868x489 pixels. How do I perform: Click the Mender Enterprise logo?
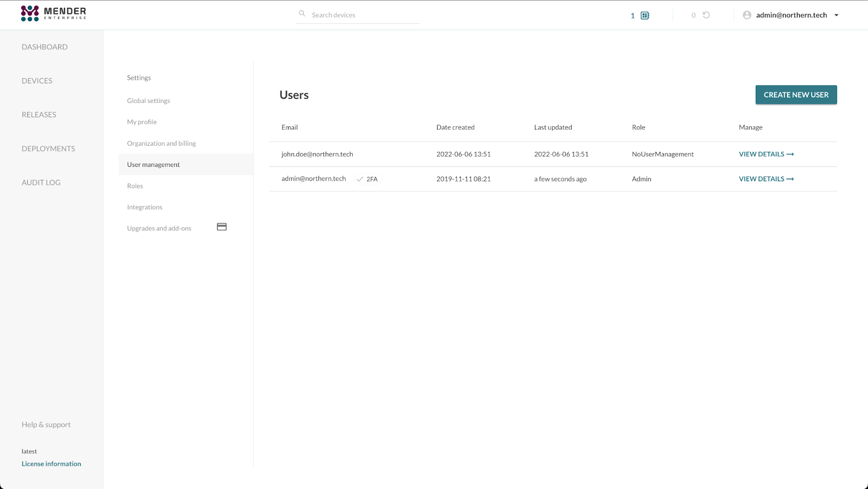(53, 12)
